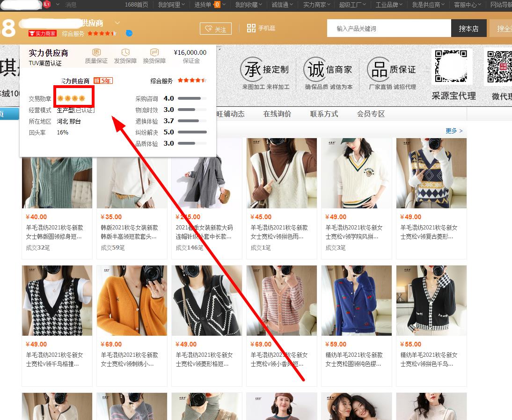Click the 关注 follow heart button
Image resolution: width=512 pixels, height=420 pixels.
215,29
